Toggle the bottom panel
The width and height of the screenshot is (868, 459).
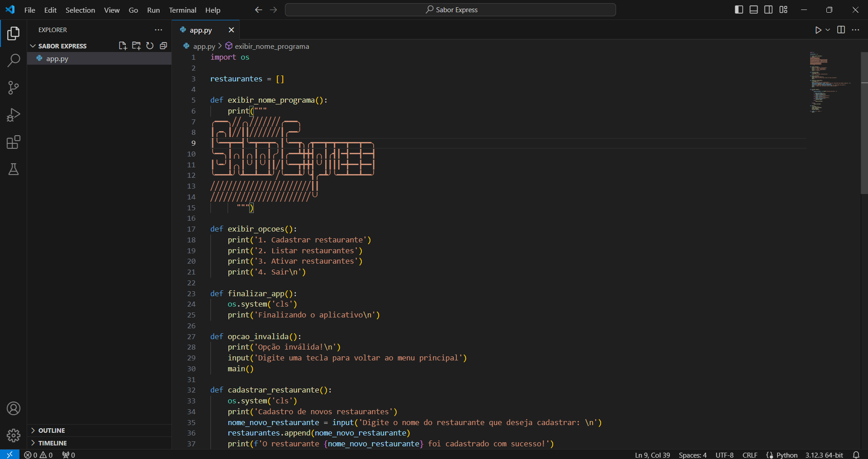754,9
